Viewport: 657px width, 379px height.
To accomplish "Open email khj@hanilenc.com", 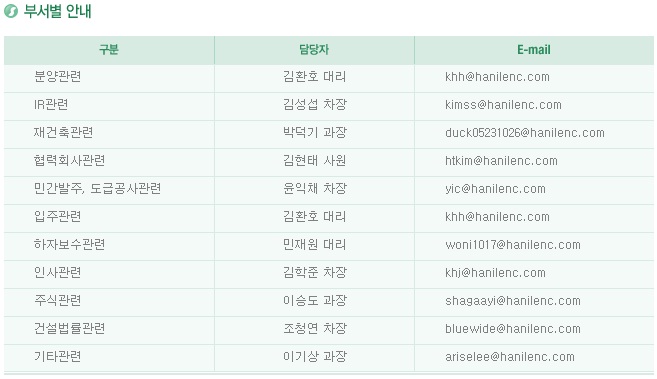I will (495, 273).
